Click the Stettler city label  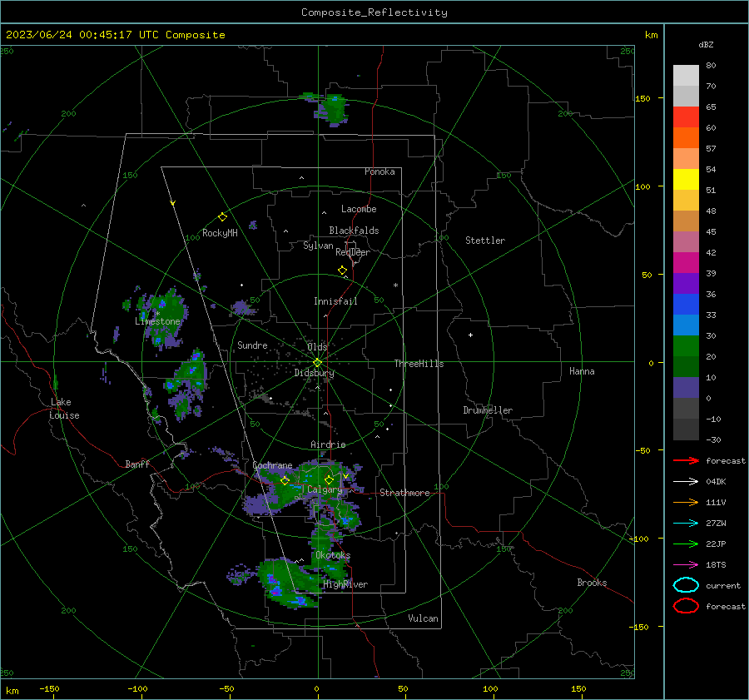point(485,241)
